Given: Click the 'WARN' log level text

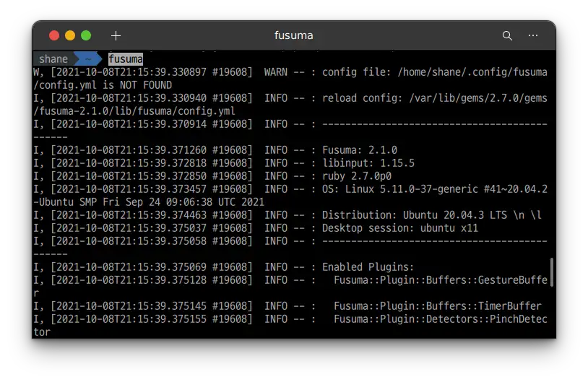Looking at the screenshot, I should pyautogui.click(x=276, y=72).
